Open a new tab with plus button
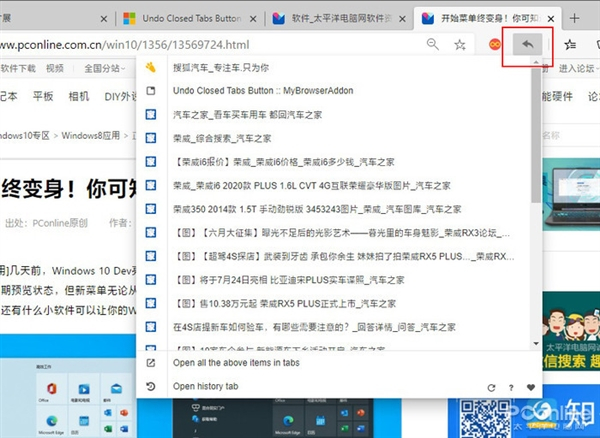The width and height of the screenshot is (600, 438). [x=574, y=18]
